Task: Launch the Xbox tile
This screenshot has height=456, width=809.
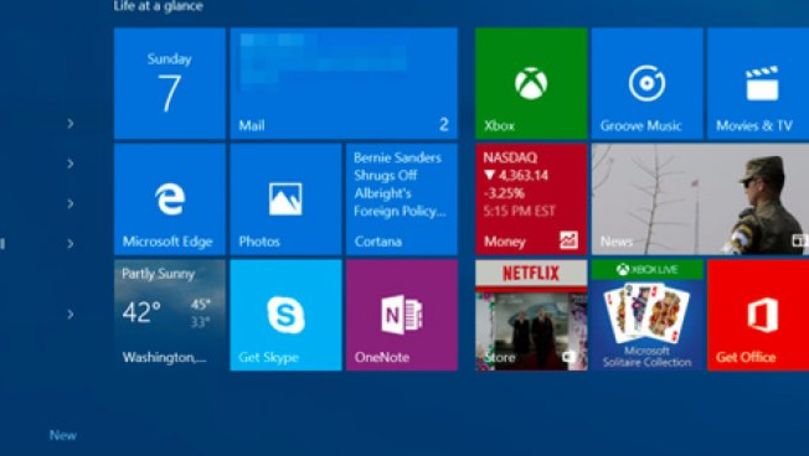Action: [x=531, y=83]
